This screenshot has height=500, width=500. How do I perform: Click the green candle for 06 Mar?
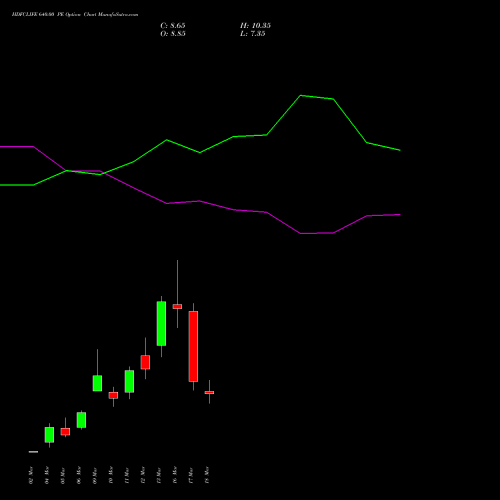(81, 420)
